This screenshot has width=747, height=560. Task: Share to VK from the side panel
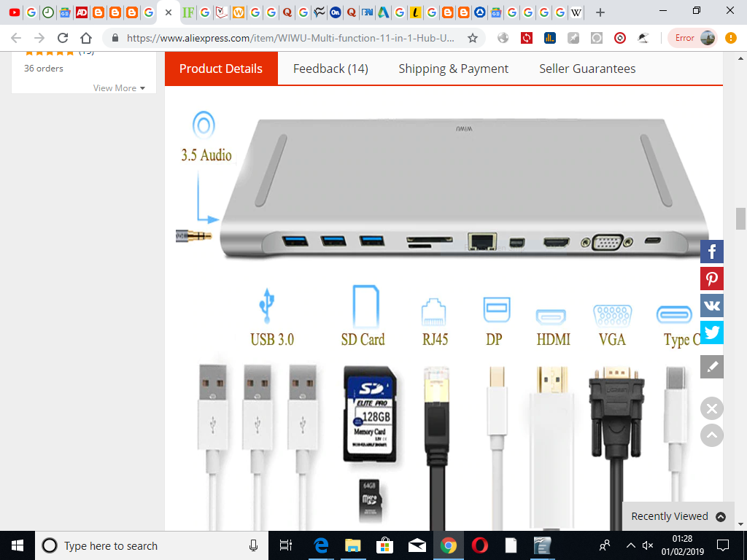(x=711, y=305)
